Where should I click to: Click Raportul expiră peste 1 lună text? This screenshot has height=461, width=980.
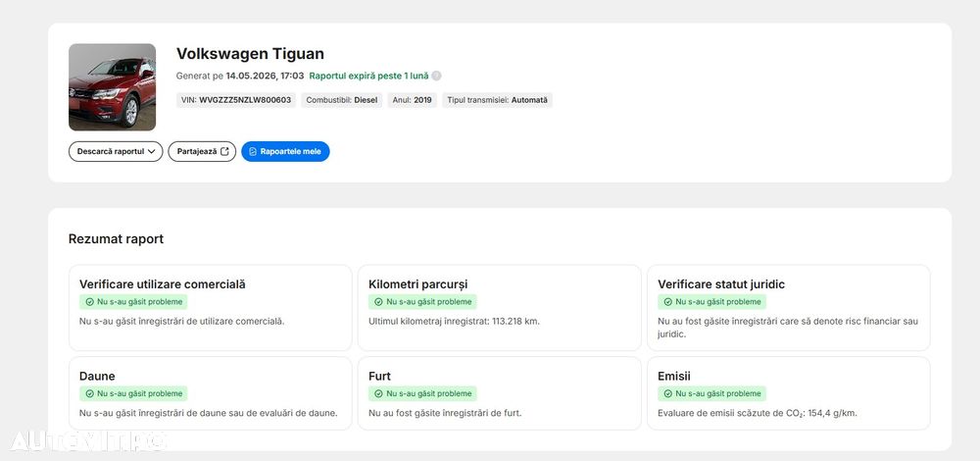click(x=368, y=76)
